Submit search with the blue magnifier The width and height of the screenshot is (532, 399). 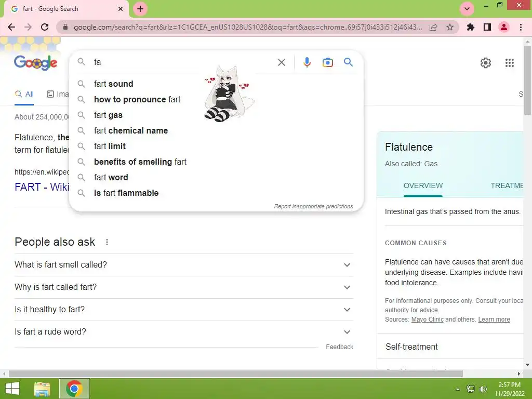click(349, 62)
